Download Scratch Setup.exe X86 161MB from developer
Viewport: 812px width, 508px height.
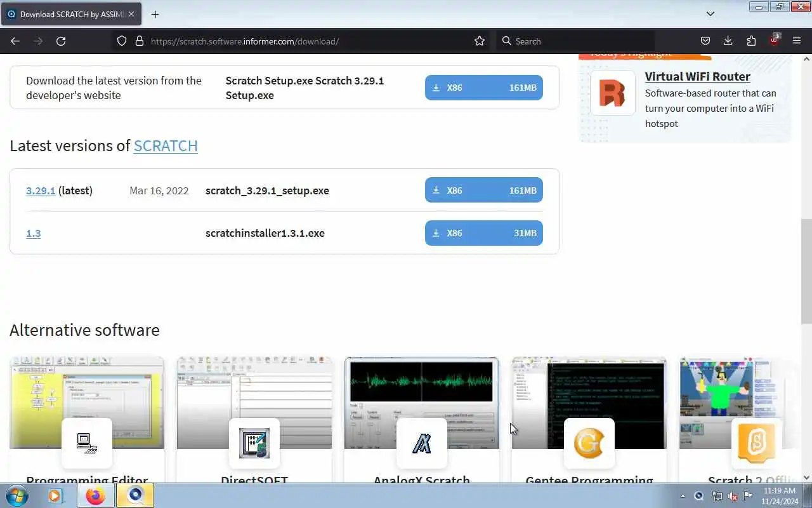483,88
